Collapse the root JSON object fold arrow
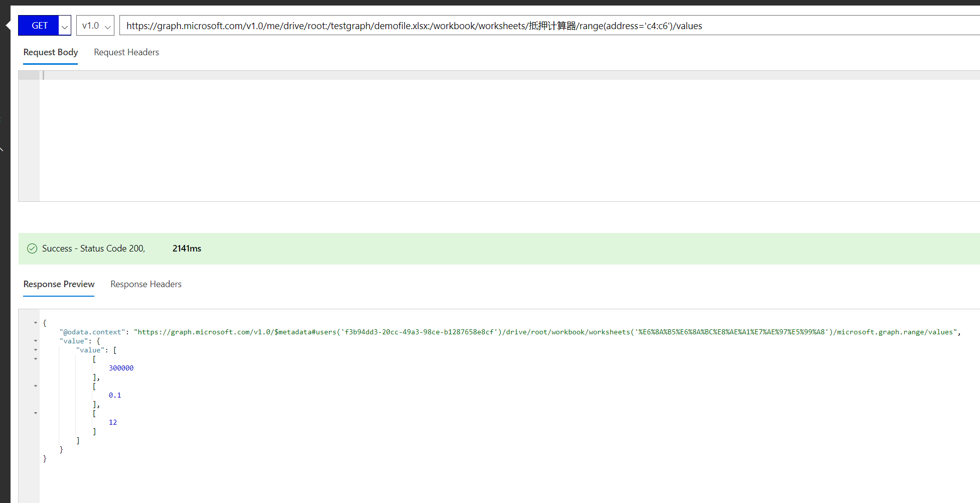Image resolution: width=980 pixels, height=503 pixels. (x=36, y=323)
